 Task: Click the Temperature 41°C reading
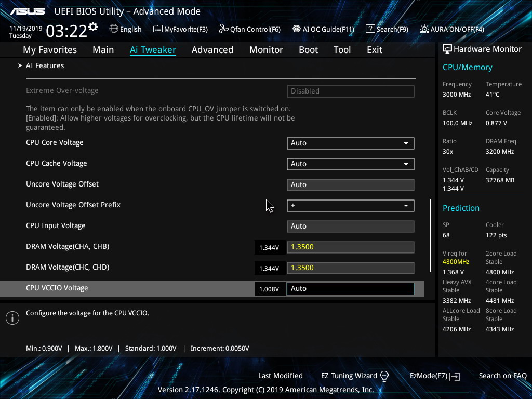tap(493, 95)
